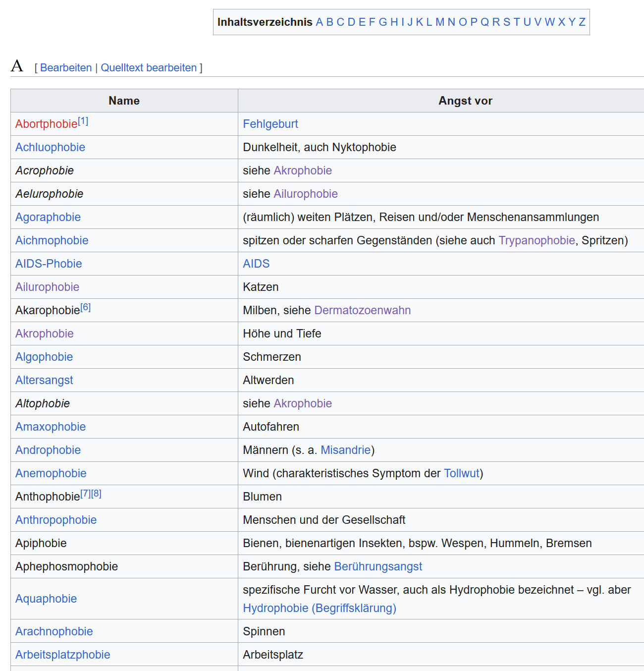The image size is (644, 671).
Task: Jump to letter M in Inhaltsverzeichnis
Action: 439,22
